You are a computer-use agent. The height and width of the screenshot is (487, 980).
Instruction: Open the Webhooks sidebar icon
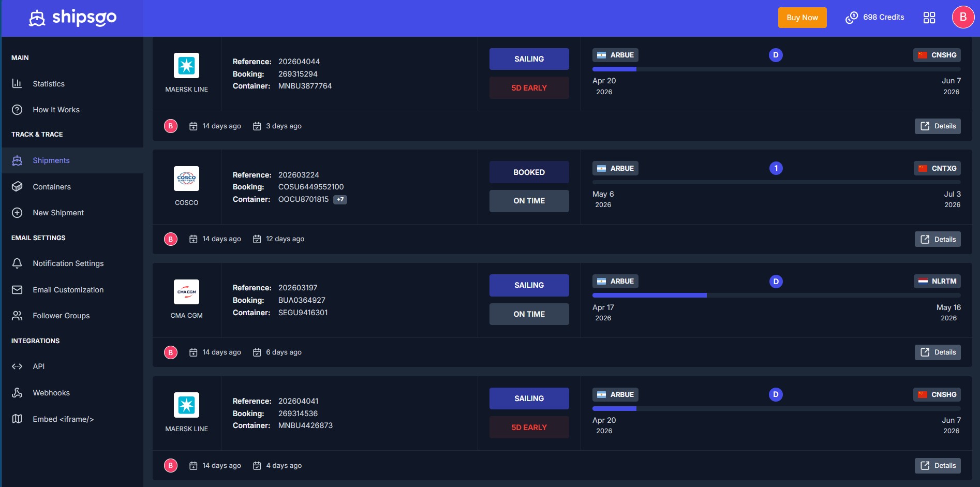pyautogui.click(x=17, y=392)
